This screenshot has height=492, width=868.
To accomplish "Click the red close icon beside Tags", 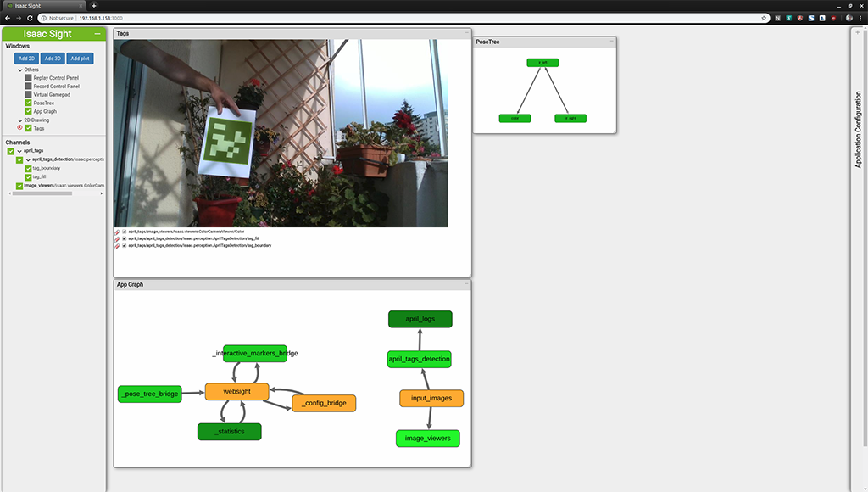I will [19, 128].
